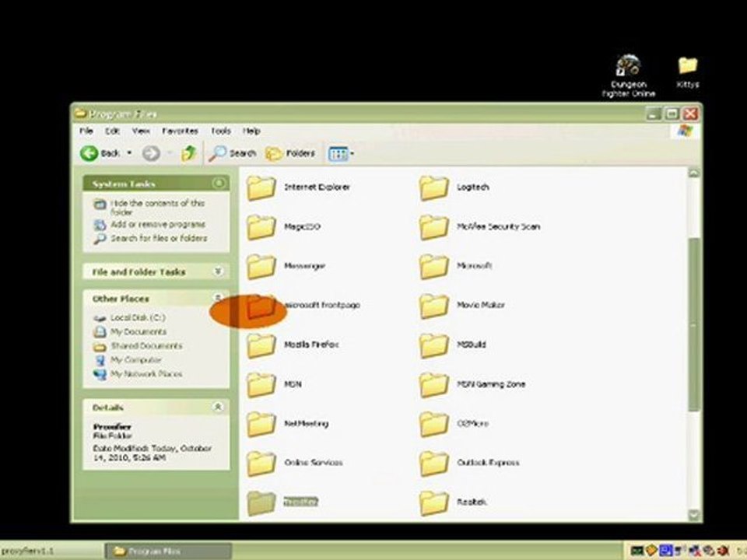Open the McAfee Security Scan folder
The image size is (747, 560).
[x=479, y=227]
